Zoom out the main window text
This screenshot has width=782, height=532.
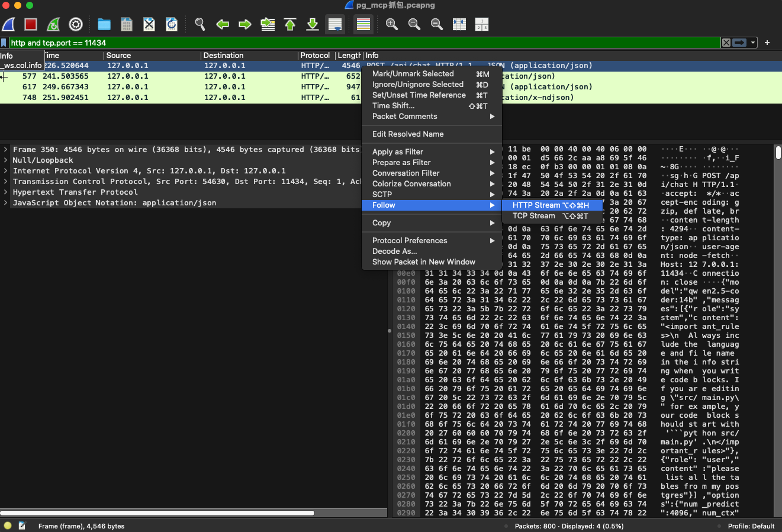(414, 24)
